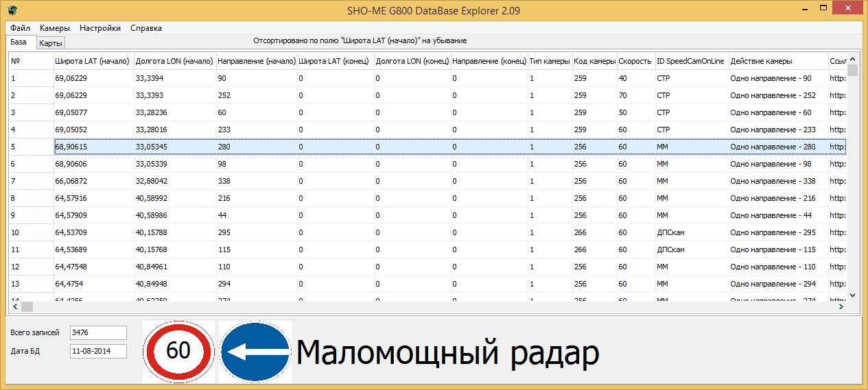
Task: Click the blue left-arrow direction sign
Action: pos(255,352)
